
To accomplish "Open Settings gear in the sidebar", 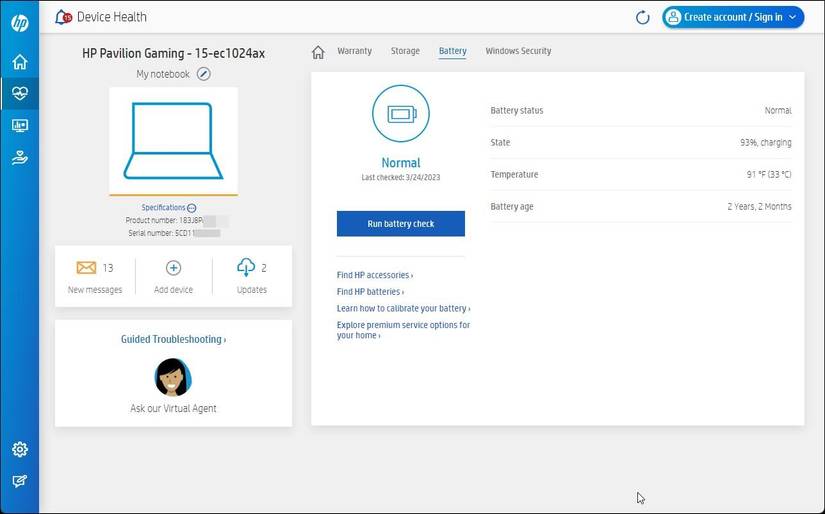I will 19,450.
